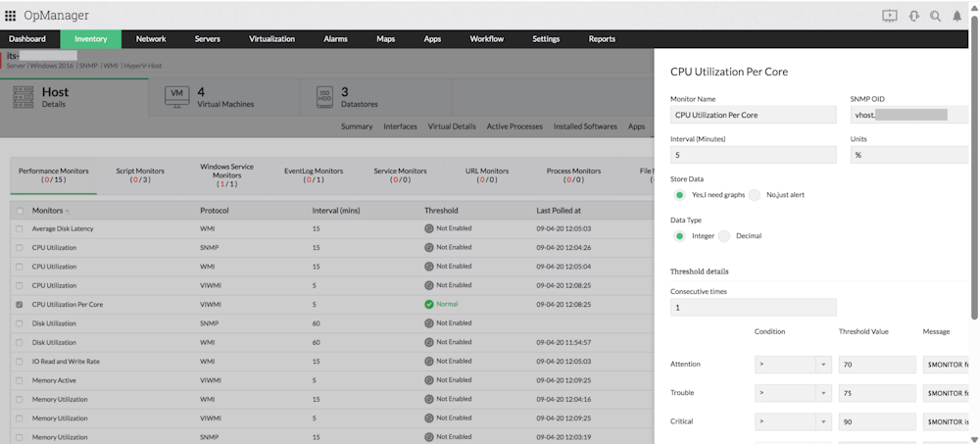The width and height of the screenshot is (980, 444).
Task: Open the Reports menu
Action: (x=602, y=39)
